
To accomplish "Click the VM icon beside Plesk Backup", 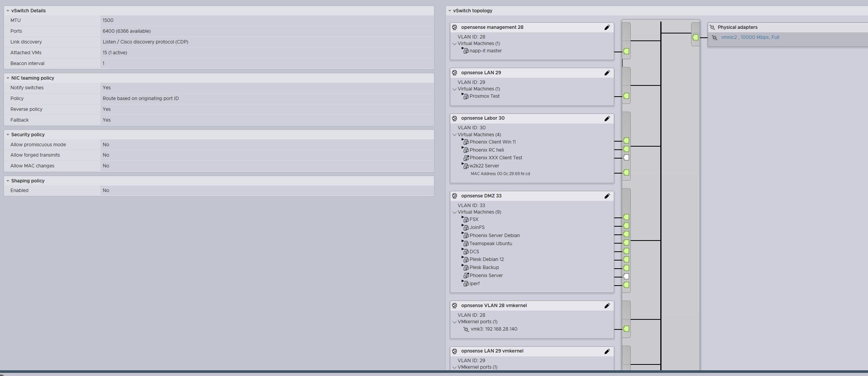I will [465, 267].
